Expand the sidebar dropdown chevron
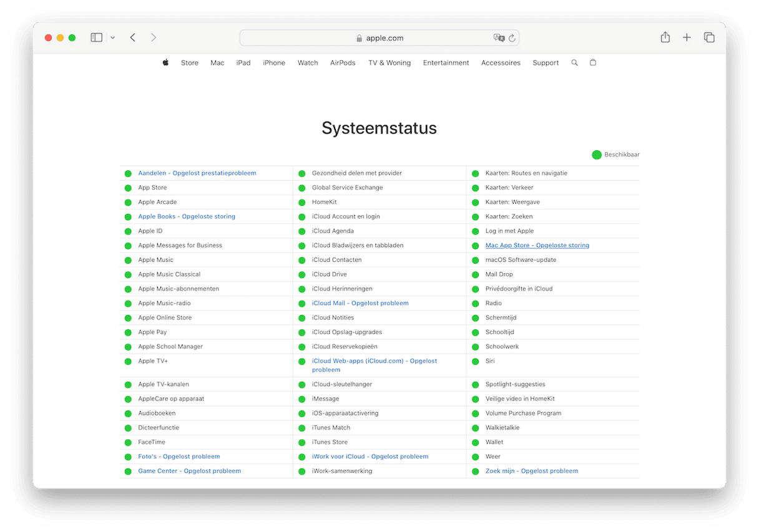 112,38
